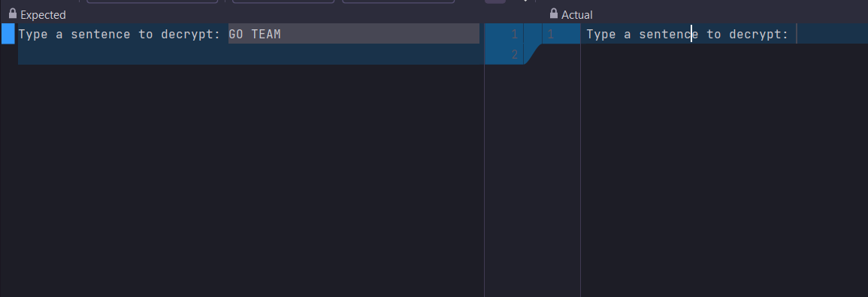Image resolution: width=868 pixels, height=297 pixels.
Task: Click the Actual pane header label
Action: pyautogui.click(x=577, y=15)
